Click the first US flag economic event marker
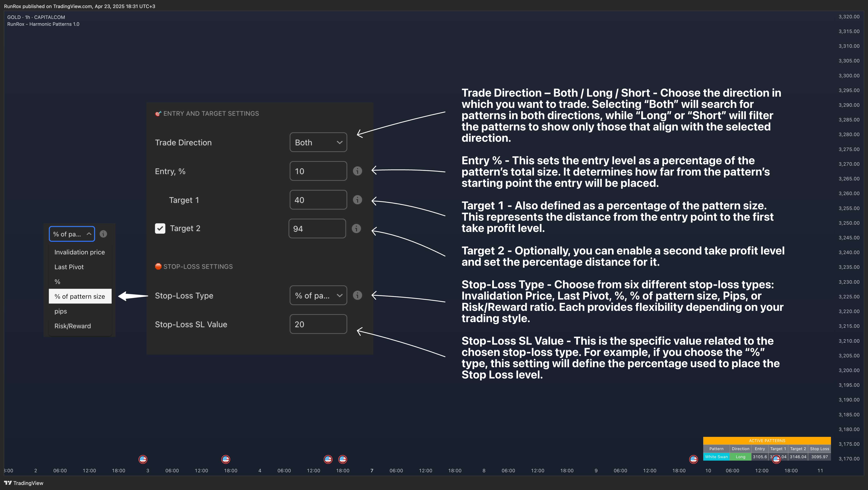The width and height of the screenshot is (868, 490). [143, 459]
